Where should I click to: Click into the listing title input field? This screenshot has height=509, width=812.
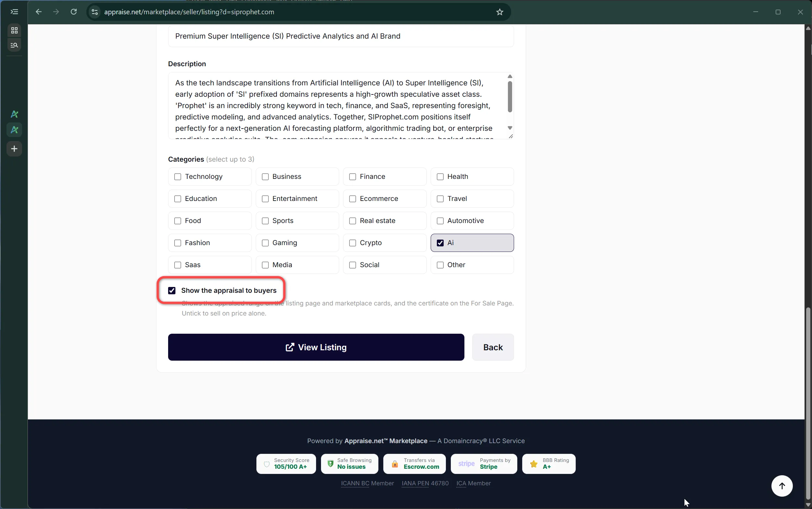340,36
